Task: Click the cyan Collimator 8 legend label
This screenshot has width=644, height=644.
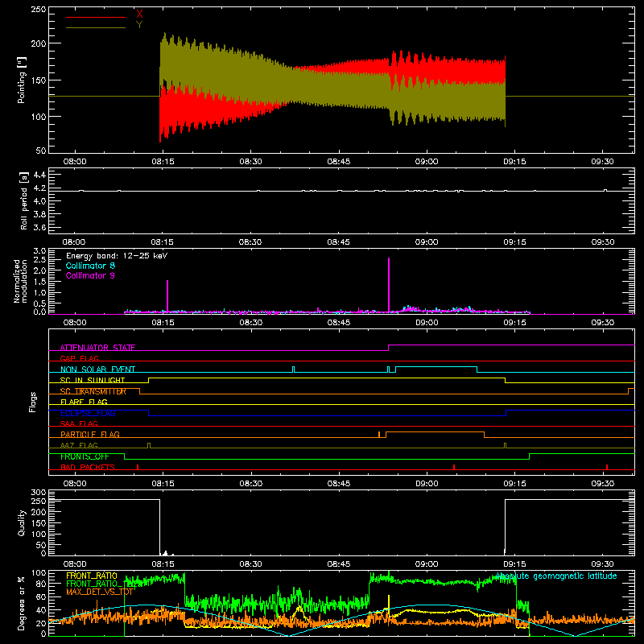Action: click(90, 266)
